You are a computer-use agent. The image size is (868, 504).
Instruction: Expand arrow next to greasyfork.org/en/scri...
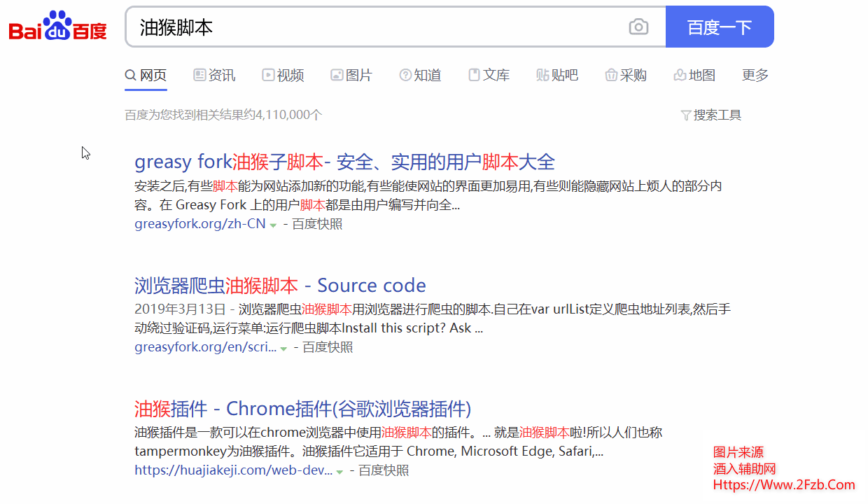(283, 349)
